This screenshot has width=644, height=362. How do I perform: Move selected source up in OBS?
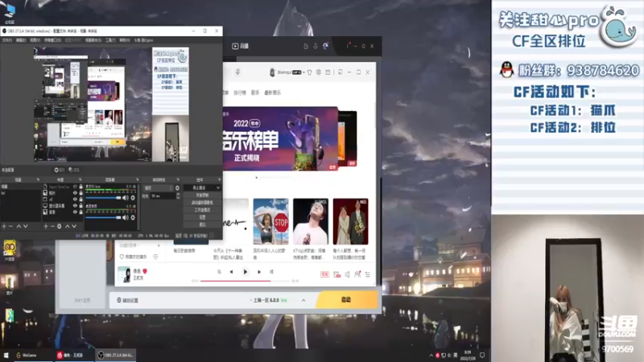[68, 226]
